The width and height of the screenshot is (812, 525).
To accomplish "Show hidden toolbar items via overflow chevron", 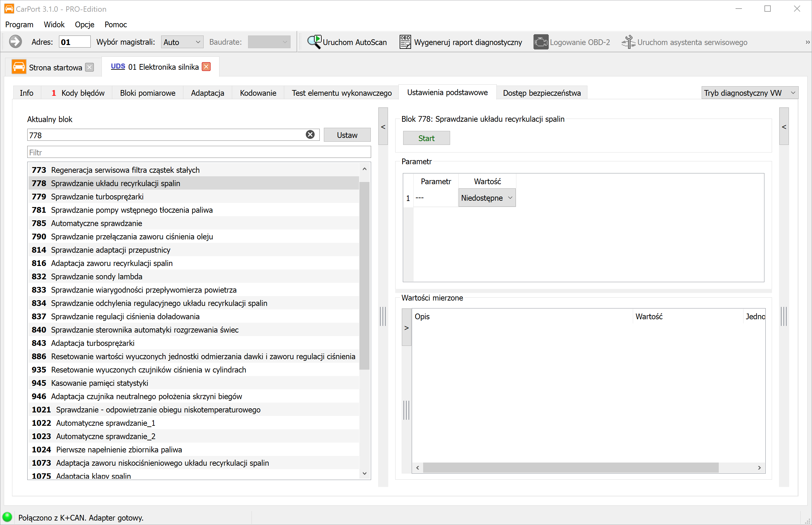I will tap(807, 42).
